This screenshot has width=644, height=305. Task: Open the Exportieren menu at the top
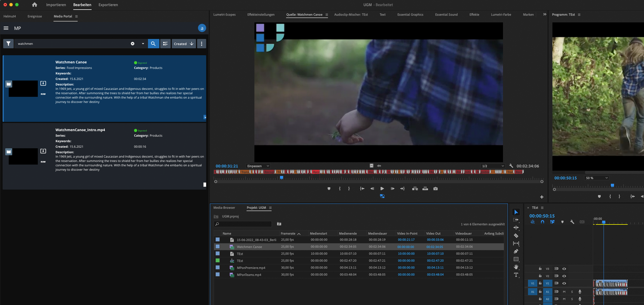(x=108, y=5)
